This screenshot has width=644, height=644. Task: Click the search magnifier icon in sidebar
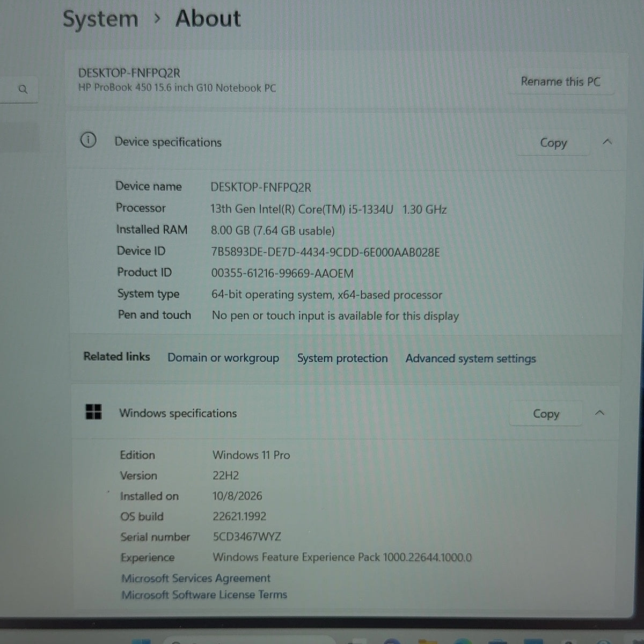(23, 89)
